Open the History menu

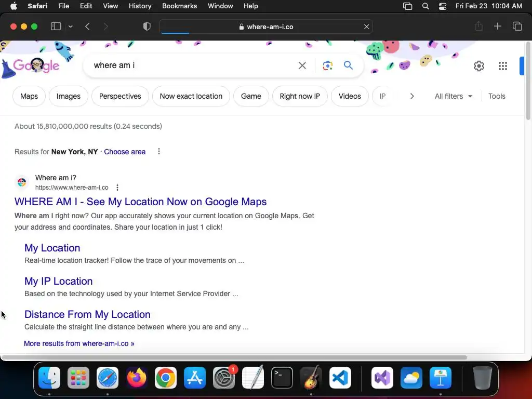[x=140, y=6]
